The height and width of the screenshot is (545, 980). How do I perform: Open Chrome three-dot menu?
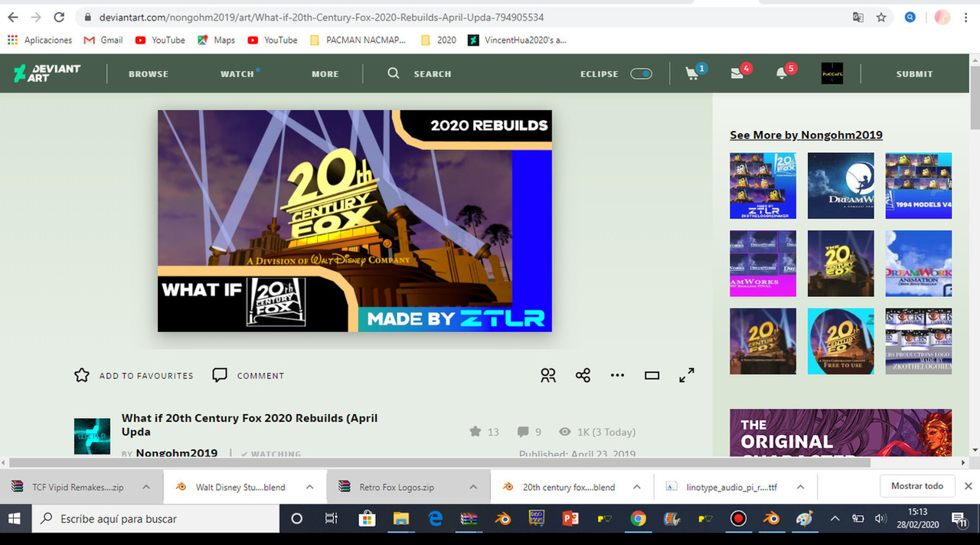click(968, 17)
